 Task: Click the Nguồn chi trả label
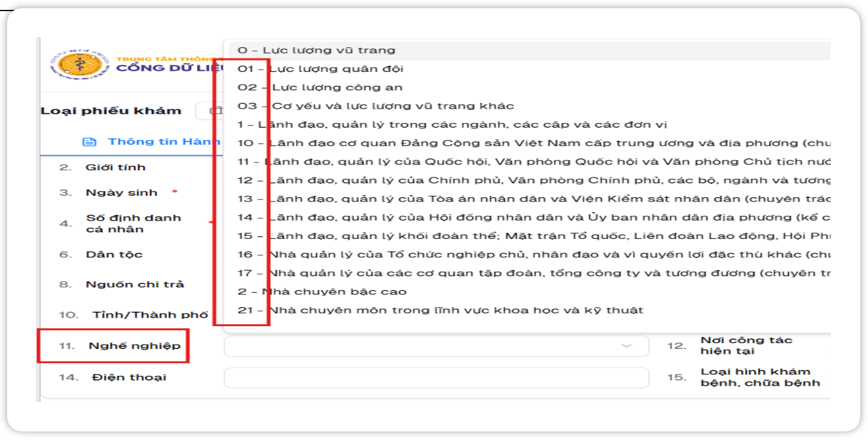[135, 285]
